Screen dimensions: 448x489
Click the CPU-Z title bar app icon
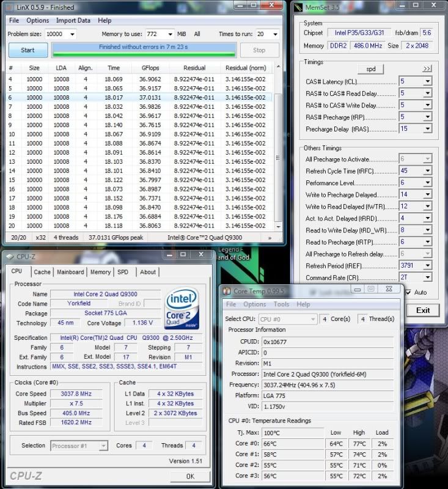[x=10, y=257]
